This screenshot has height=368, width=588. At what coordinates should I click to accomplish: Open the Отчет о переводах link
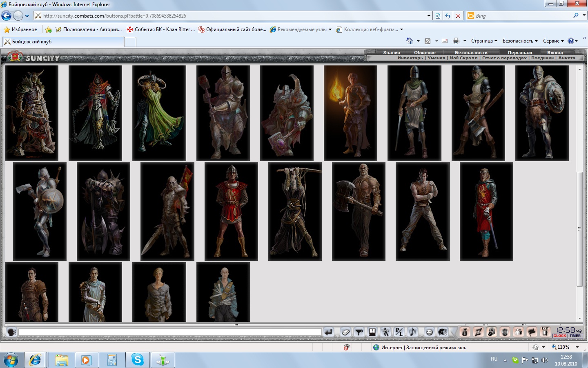(x=504, y=58)
